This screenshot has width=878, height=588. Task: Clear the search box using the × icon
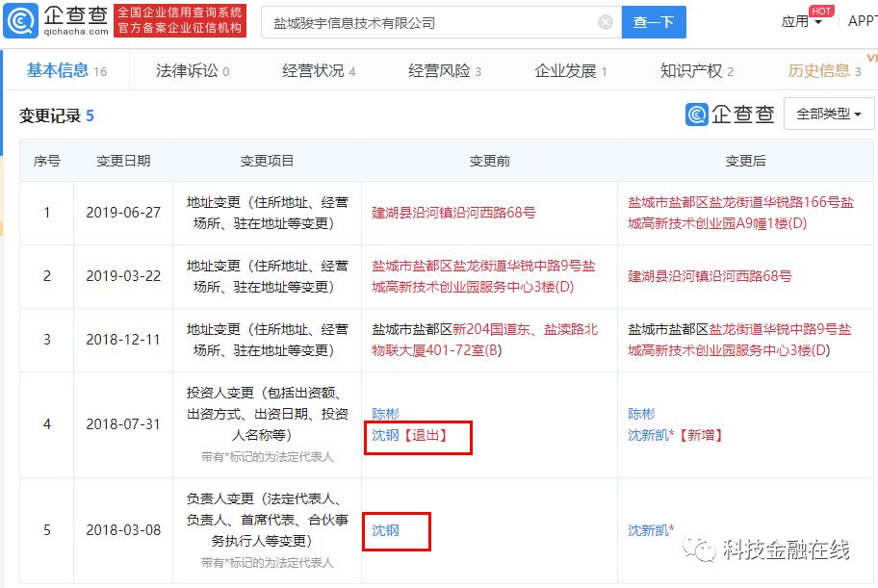[x=606, y=21]
